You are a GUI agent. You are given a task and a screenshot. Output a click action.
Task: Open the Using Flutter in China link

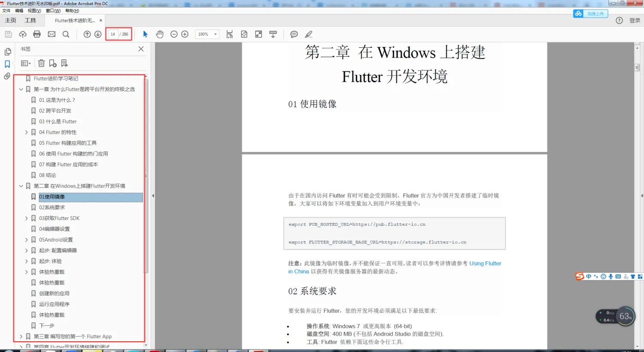coord(485,263)
